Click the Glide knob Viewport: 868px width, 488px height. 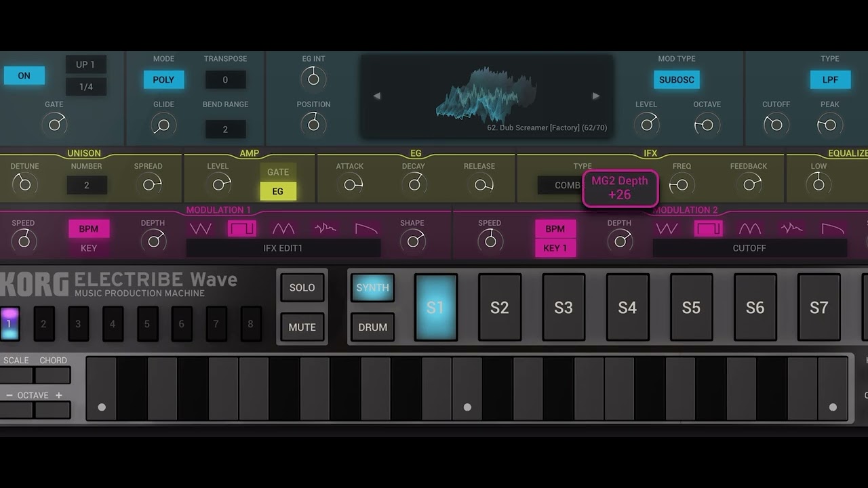tap(163, 124)
